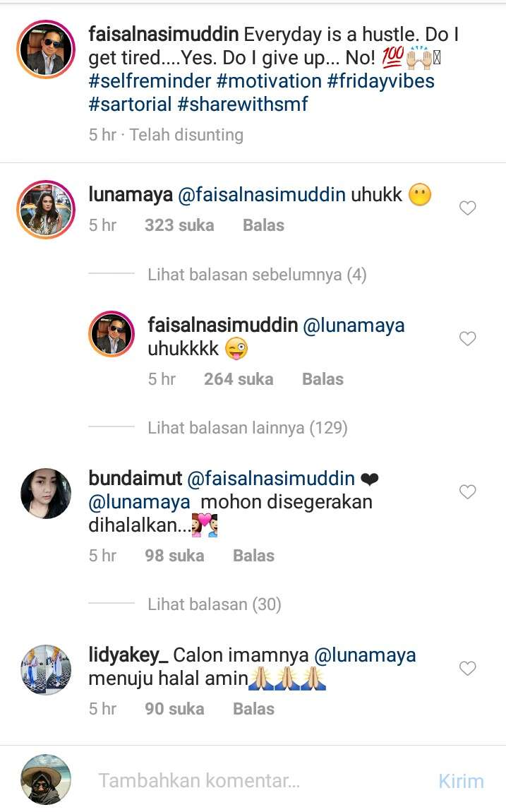
Task: Tap Balas under lidyakey_'s comment
Action: 253,709
